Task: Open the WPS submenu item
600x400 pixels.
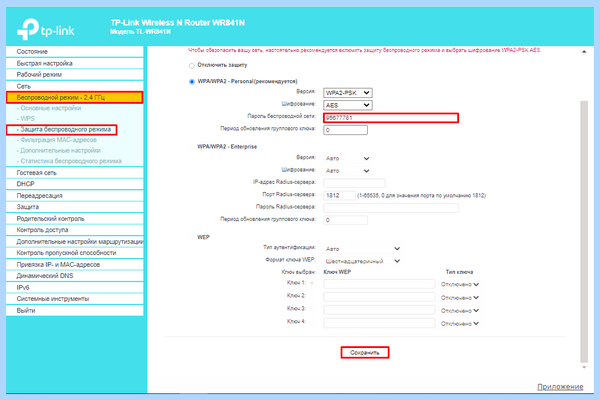Action: [26, 119]
